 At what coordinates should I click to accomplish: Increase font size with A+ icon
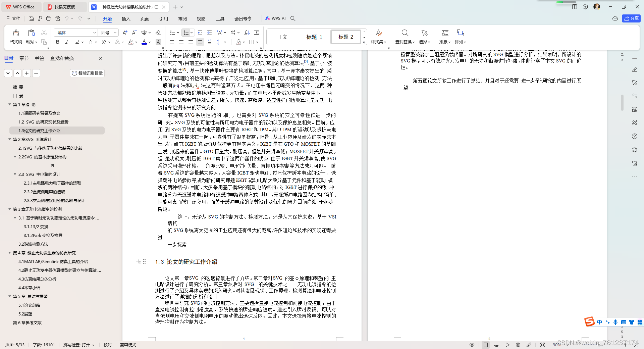[x=125, y=33]
